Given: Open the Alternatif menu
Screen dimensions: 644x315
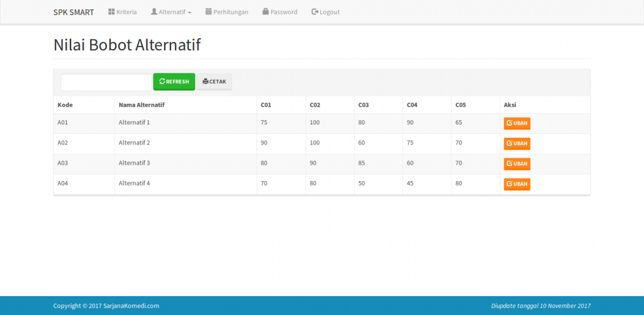Looking at the screenshot, I should [171, 12].
